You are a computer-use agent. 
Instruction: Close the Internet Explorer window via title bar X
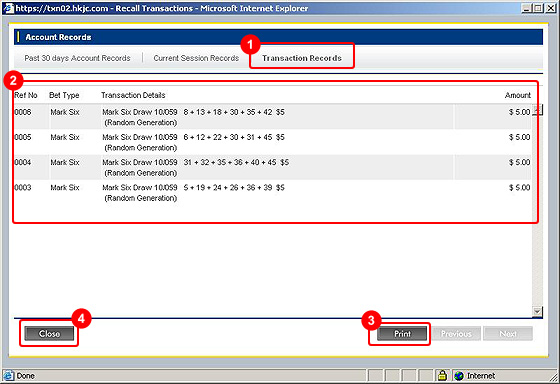(551, 8)
